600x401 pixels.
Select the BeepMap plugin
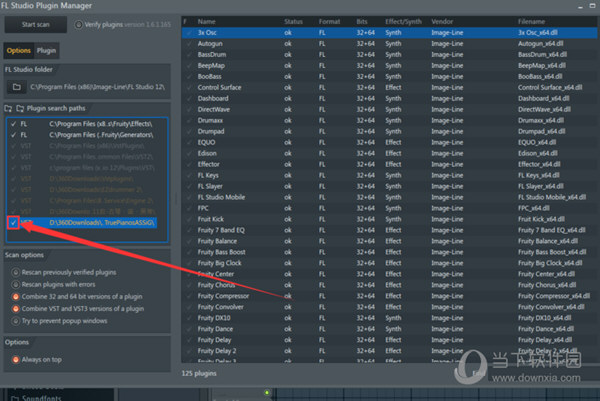(x=389, y=66)
